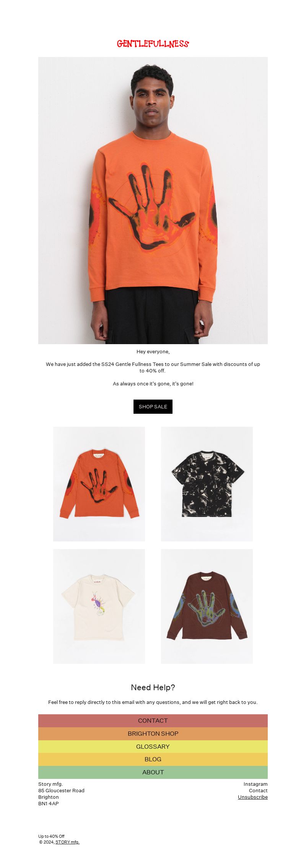Click the SHOP SALE button
The image size is (306, 868).
(x=153, y=406)
